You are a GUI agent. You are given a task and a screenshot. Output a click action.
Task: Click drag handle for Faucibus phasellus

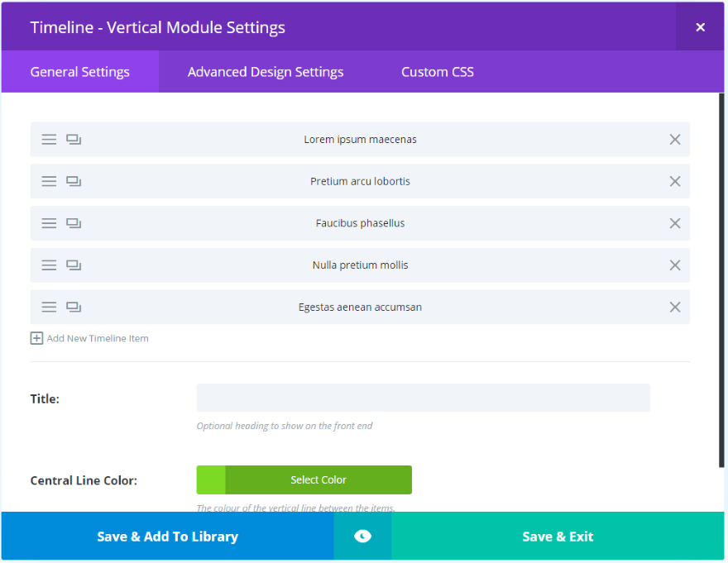point(49,223)
